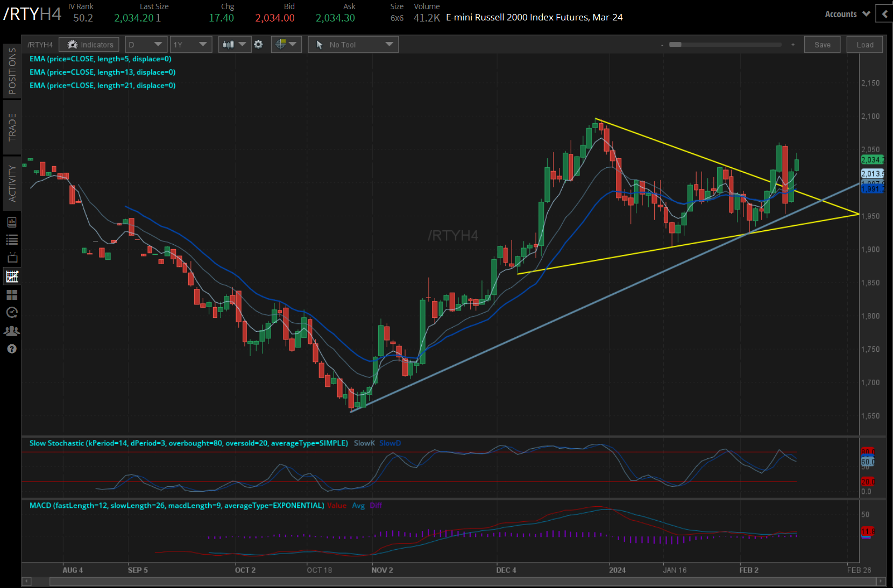This screenshot has width=893, height=588.
Task: Open the clock history icon
Action: (12, 313)
